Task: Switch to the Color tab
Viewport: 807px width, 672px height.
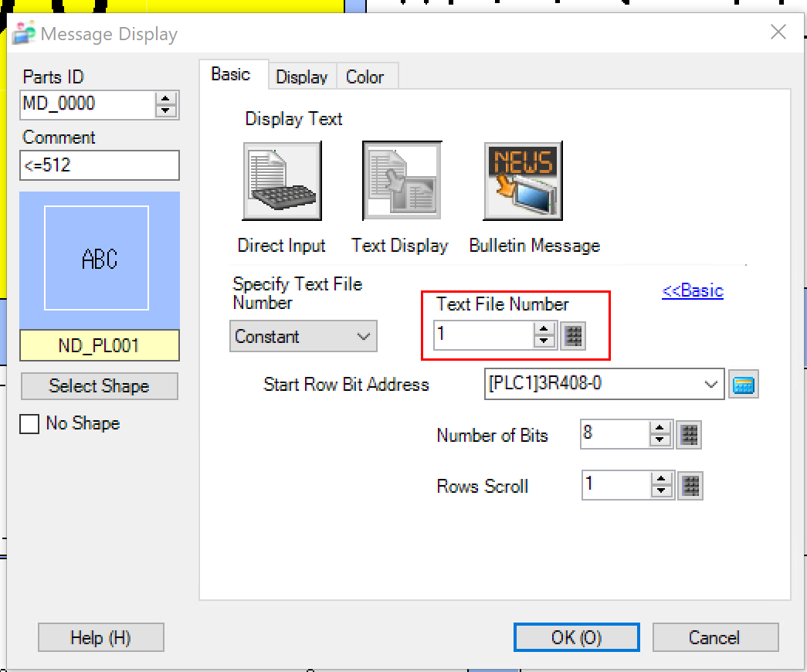Action: [365, 77]
